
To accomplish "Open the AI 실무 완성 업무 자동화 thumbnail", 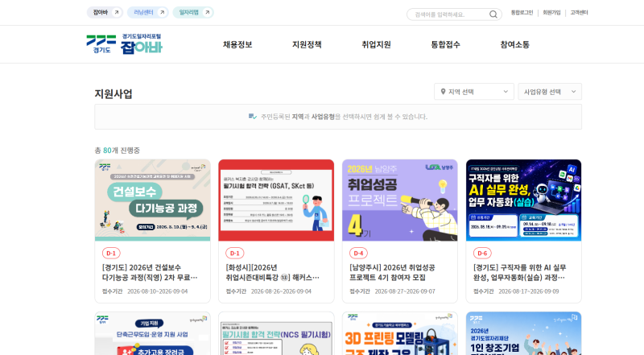I will pyautogui.click(x=524, y=200).
